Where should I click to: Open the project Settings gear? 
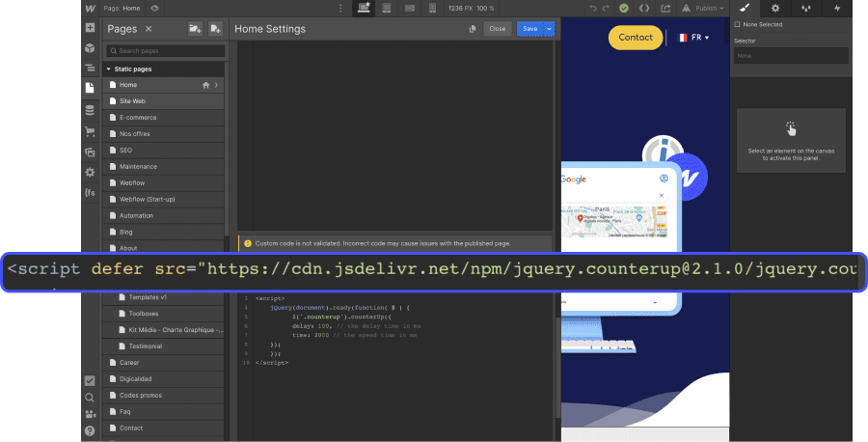click(90, 172)
